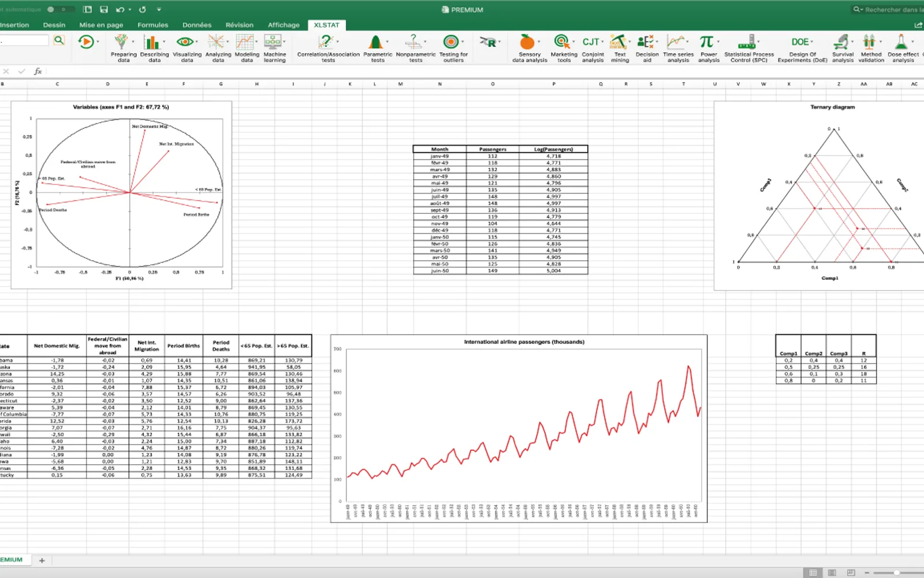924x578 pixels.
Task: Select the Mise en page tab
Action: pos(101,25)
